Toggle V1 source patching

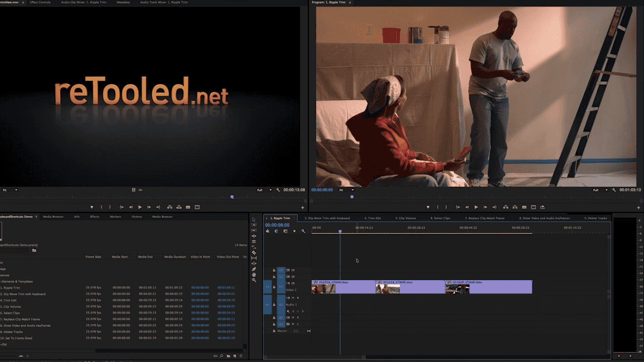pyautogui.click(x=267, y=286)
